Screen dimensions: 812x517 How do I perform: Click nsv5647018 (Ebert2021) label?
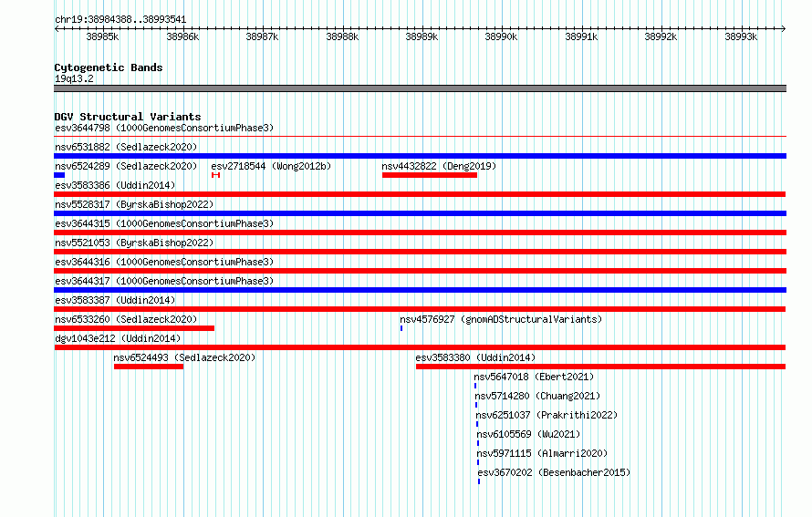534,377
